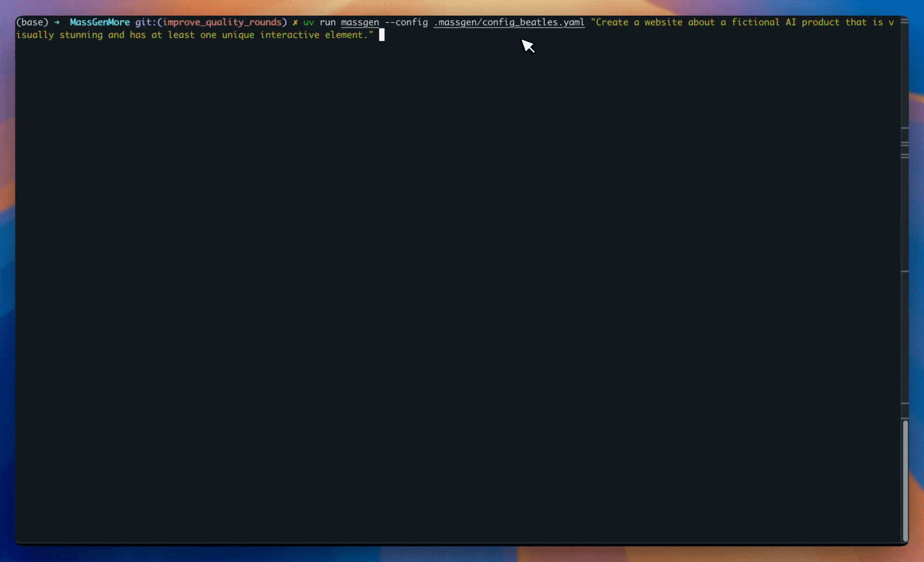The width and height of the screenshot is (924, 562).
Task: Click the word 'run' in the command
Action: 327,22
